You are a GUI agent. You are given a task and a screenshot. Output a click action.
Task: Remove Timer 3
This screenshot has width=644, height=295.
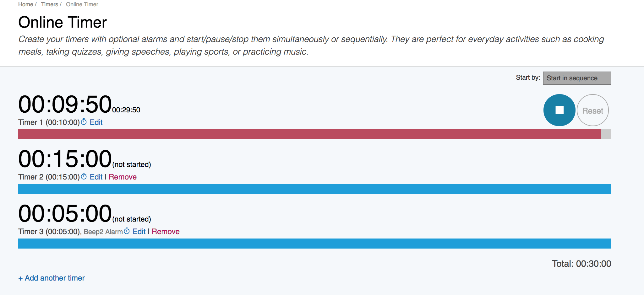click(x=166, y=232)
